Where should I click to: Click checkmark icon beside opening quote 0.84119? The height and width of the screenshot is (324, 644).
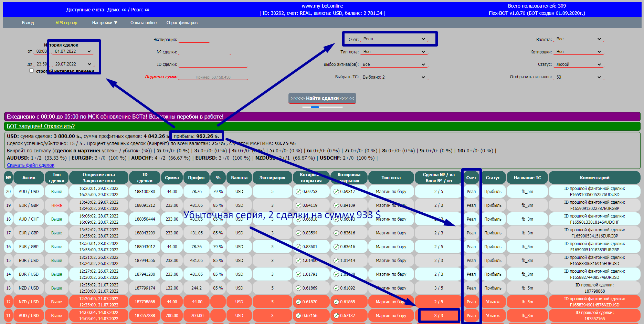coord(298,205)
